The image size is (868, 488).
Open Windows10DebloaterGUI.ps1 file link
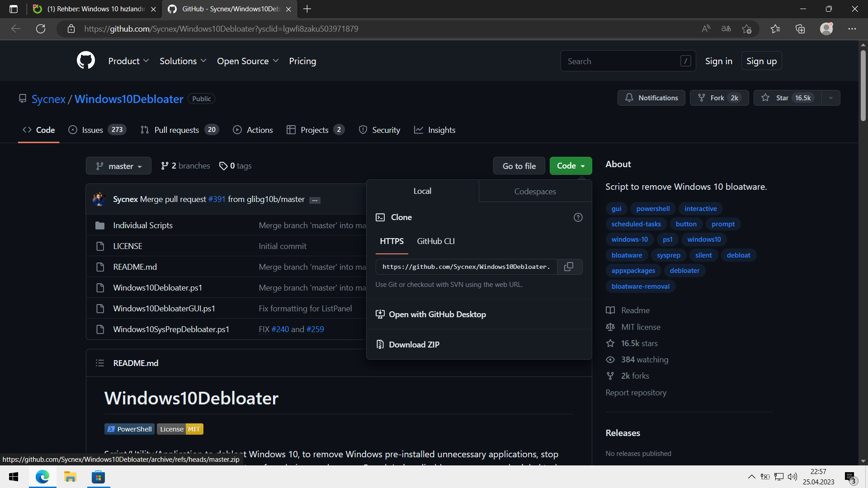coord(164,309)
